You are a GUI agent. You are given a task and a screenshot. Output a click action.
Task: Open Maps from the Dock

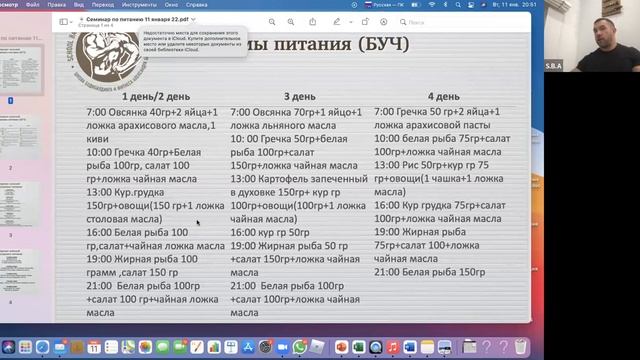[128, 347]
